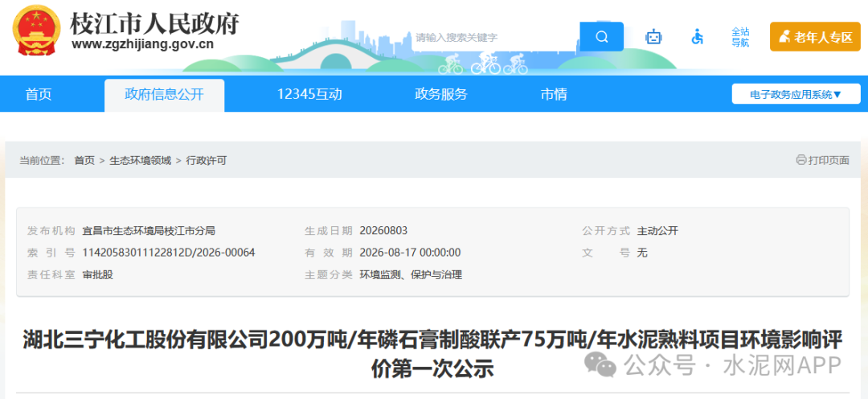
Task: Click 宜昌市生态环境局枝江市分局 publisher text
Action: (149, 231)
